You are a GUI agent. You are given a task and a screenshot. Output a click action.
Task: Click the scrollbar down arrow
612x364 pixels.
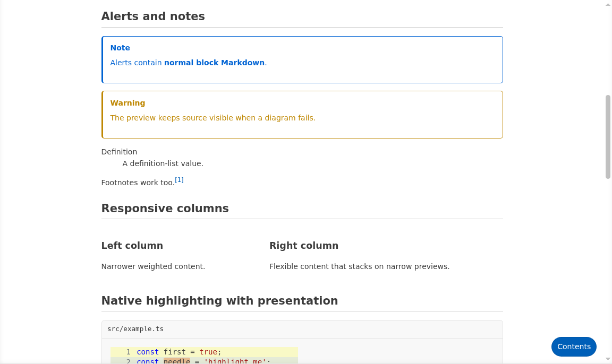point(608,359)
